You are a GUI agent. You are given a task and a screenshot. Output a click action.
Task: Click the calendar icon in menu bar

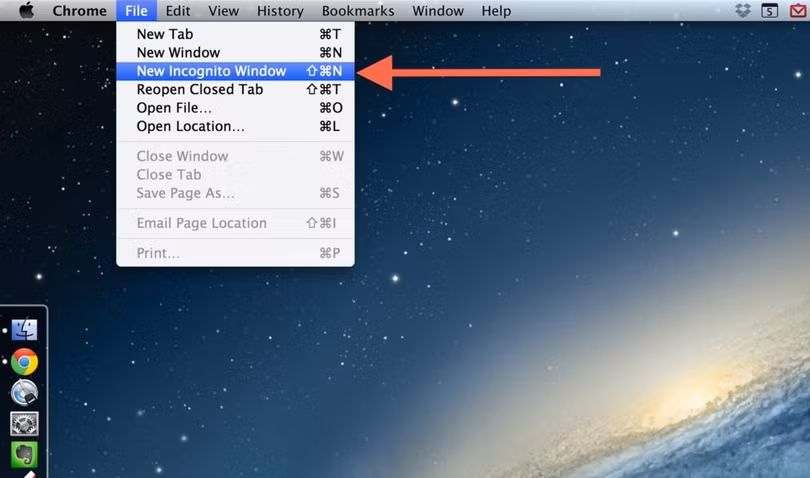[x=770, y=10]
